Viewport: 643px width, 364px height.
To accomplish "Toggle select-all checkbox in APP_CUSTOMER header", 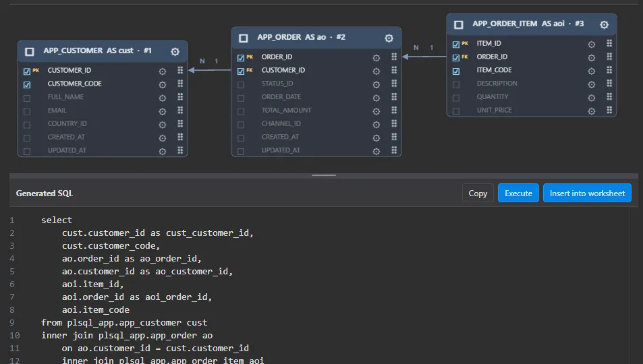I will [x=30, y=52].
